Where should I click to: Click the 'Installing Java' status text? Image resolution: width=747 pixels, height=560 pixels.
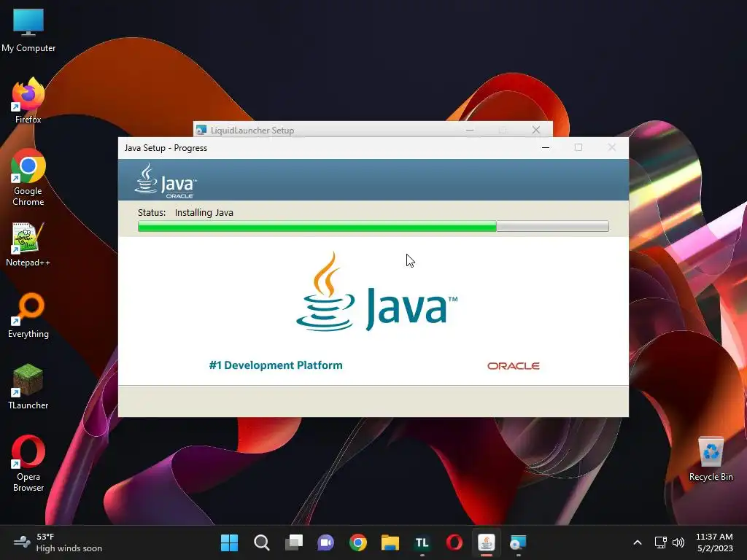204,213
